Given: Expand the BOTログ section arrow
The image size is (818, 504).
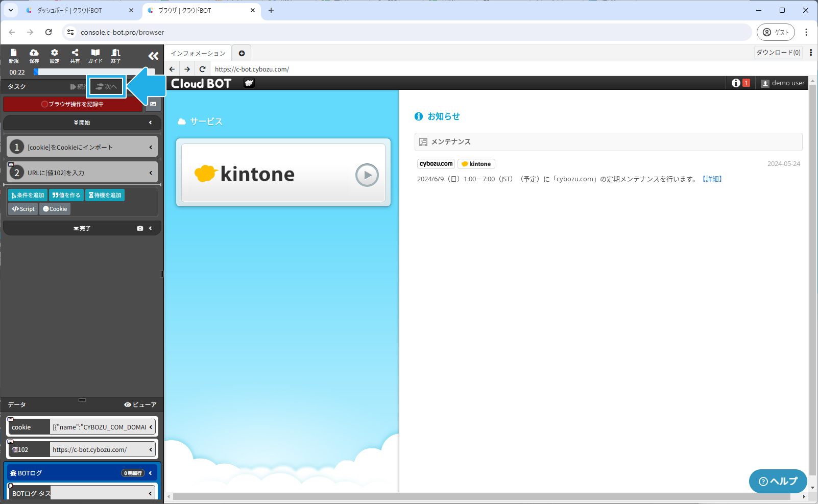Looking at the screenshot, I should (x=151, y=473).
